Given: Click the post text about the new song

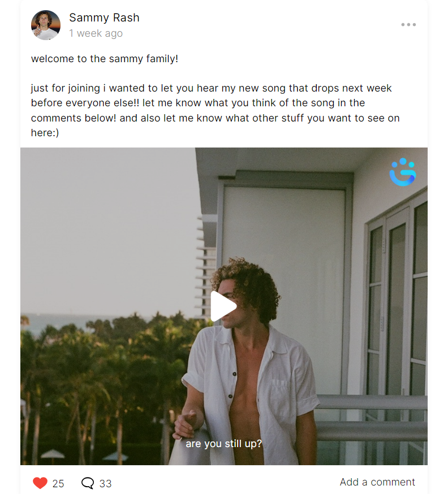Looking at the screenshot, I should pyautogui.click(x=216, y=110).
